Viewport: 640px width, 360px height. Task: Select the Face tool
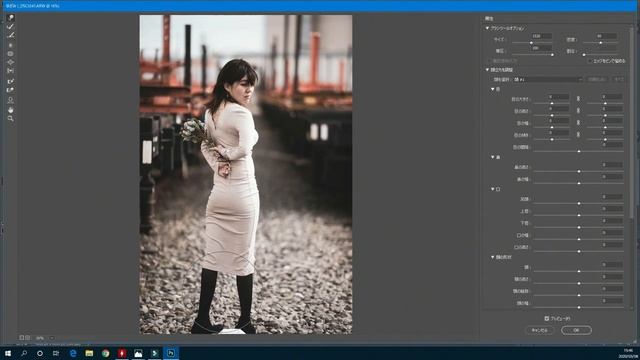tap(11, 100)
